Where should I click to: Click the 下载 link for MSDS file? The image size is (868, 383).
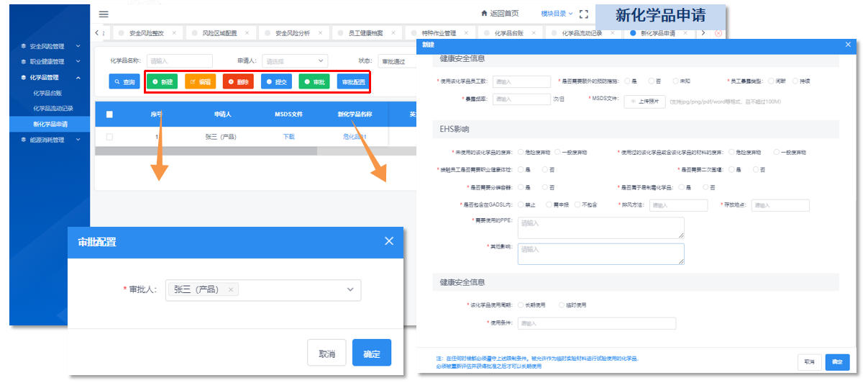(x=288, y=136)
